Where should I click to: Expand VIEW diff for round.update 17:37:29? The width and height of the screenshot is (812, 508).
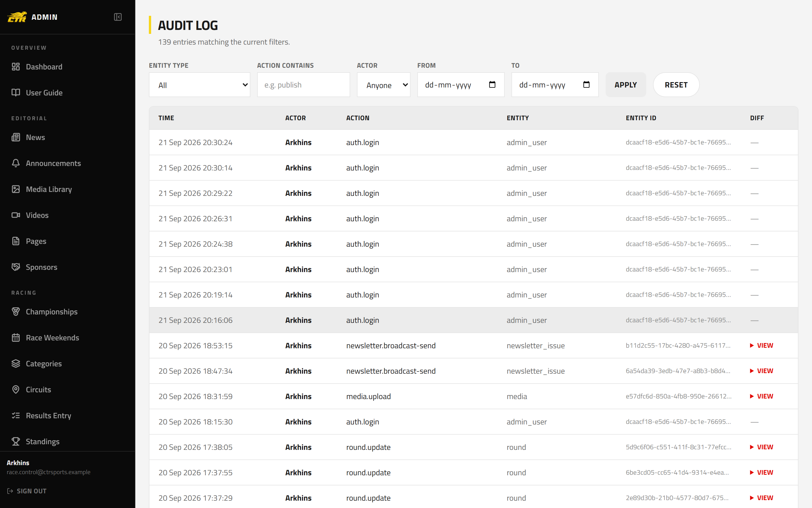(761, 498)
